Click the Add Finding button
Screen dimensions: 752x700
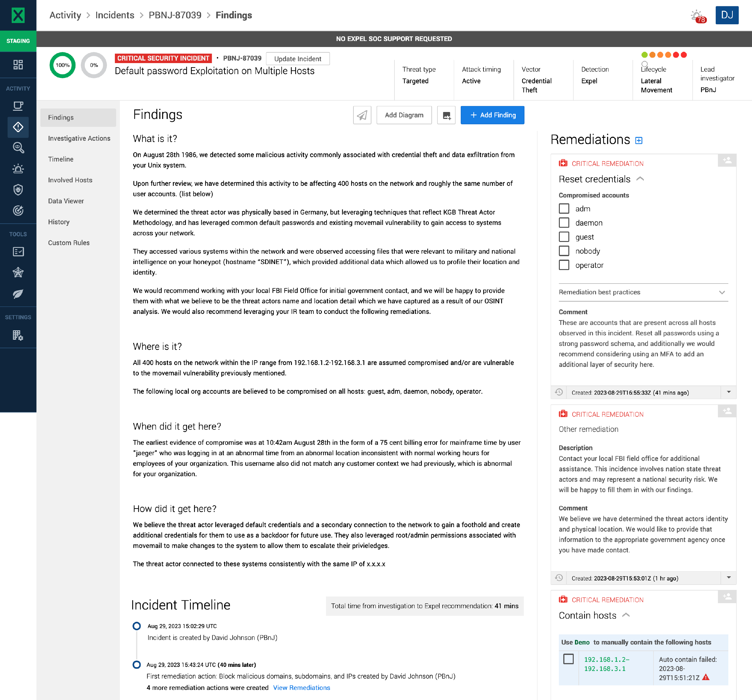tap(492, 115)
